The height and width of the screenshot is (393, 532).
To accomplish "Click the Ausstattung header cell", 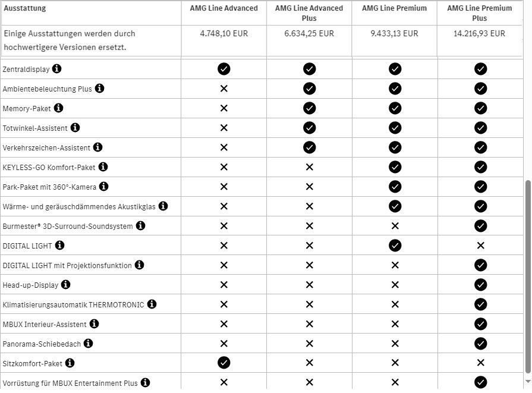I will pos(25,8).
